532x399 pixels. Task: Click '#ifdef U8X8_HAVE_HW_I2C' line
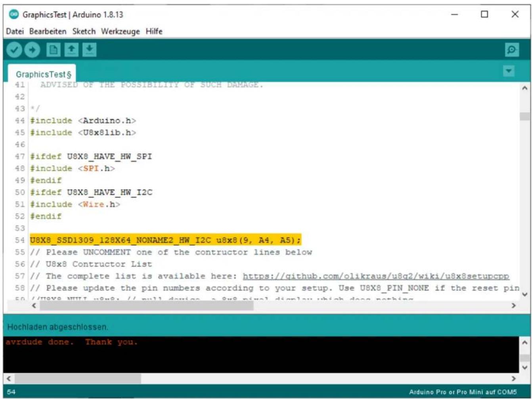point(91,192)
